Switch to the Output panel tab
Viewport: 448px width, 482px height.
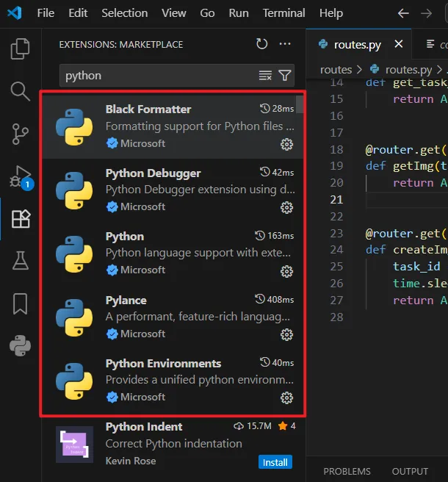[410, 471]
